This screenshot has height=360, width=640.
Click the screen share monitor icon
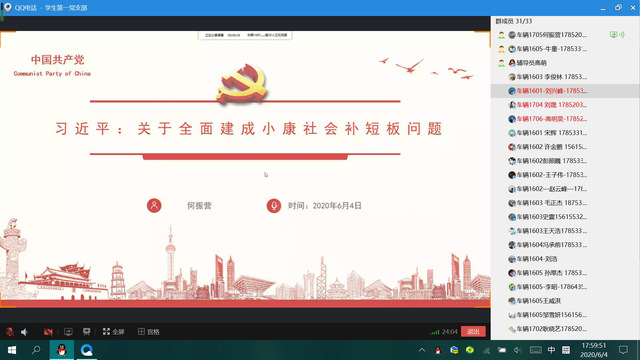(68, 332)
